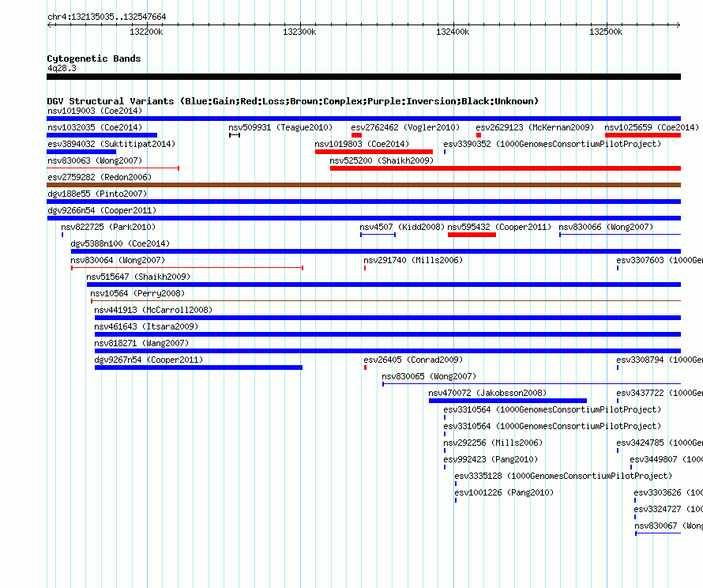Click the esv3303626 variant label
The height and width of the screenshot is (588, 703).
(668, 492)
